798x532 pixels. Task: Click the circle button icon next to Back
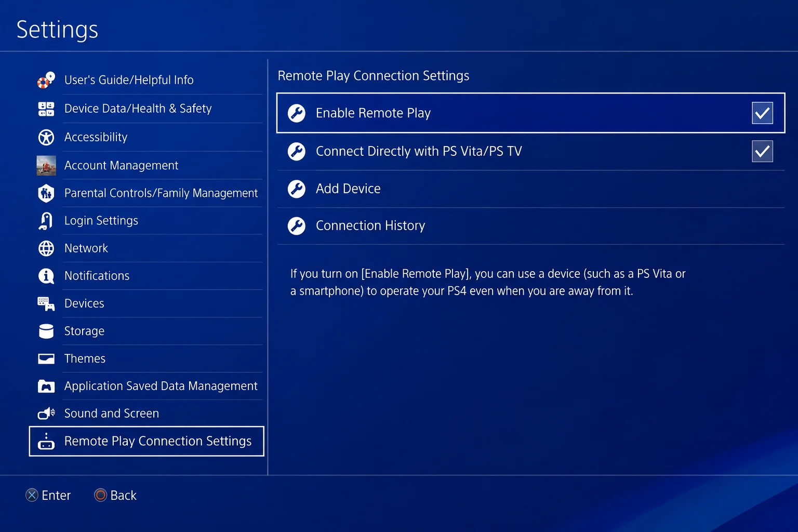(x=100, y=495)
